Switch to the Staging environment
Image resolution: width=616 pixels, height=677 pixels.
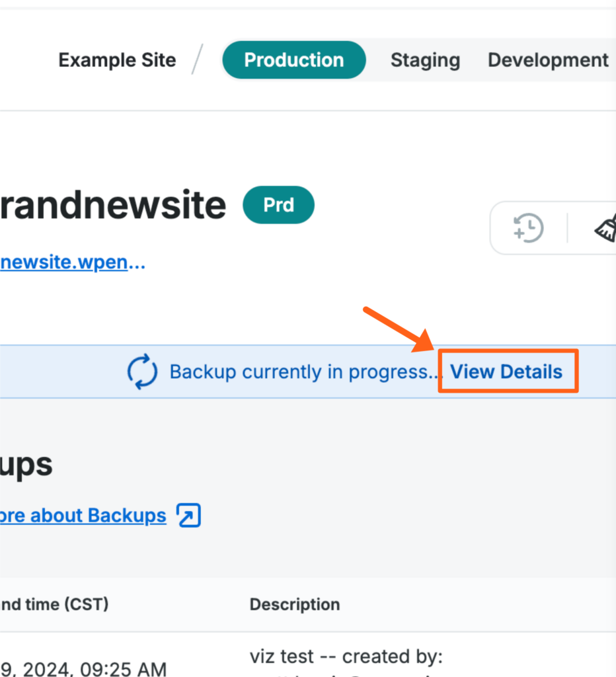[425, 60]
